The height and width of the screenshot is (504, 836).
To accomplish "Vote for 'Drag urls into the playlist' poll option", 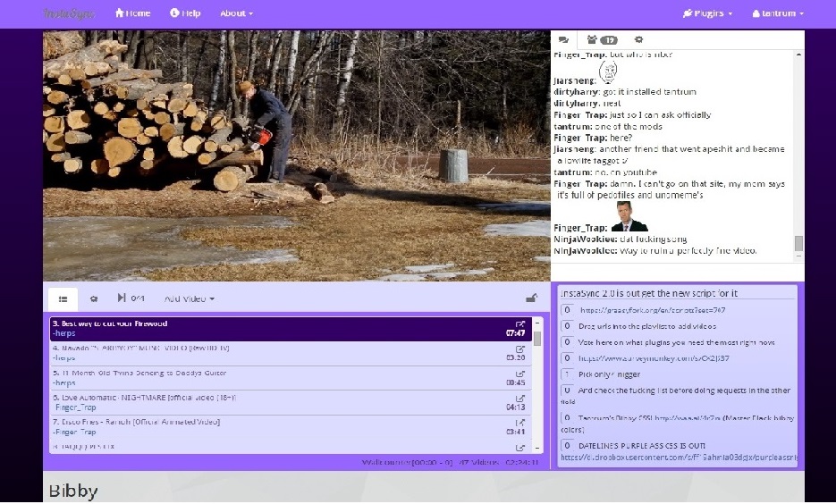I will point(567,326).
